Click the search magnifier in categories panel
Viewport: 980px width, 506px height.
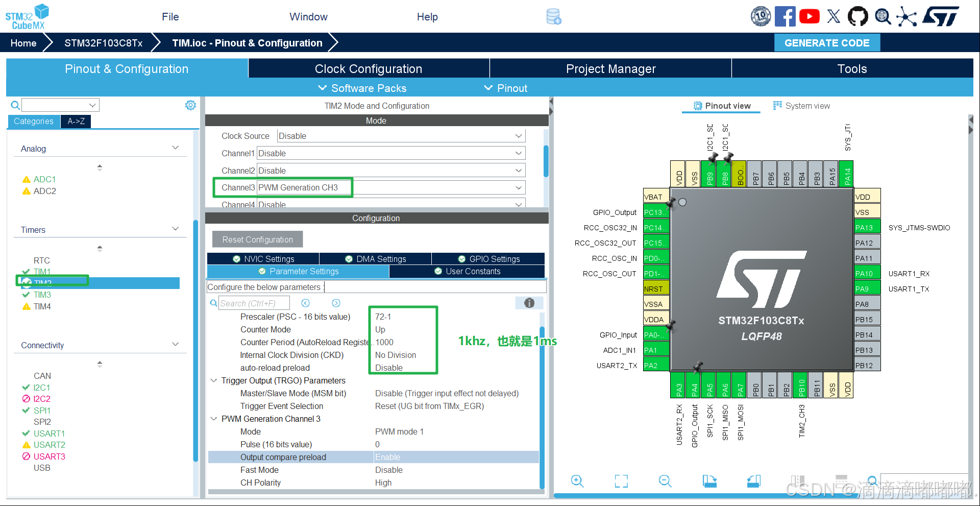point(15,105)
